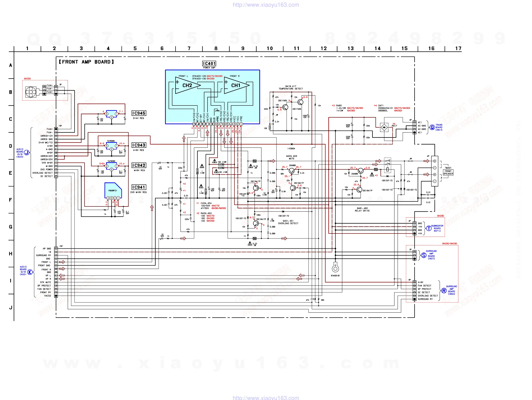Screen dimensions: 532x400
Task: Click the FRONT AMP BOARD title
Action: tap(86, 62)
